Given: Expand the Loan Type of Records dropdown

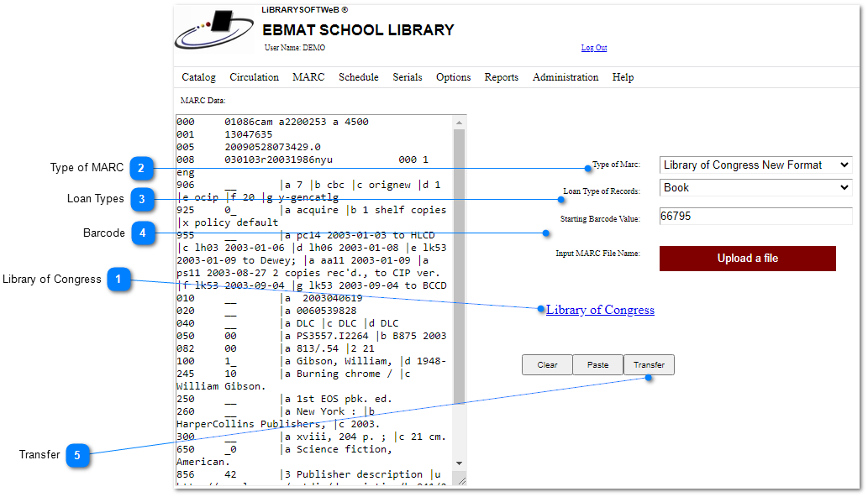Looking at the screenshot, I should pos(755,188).
